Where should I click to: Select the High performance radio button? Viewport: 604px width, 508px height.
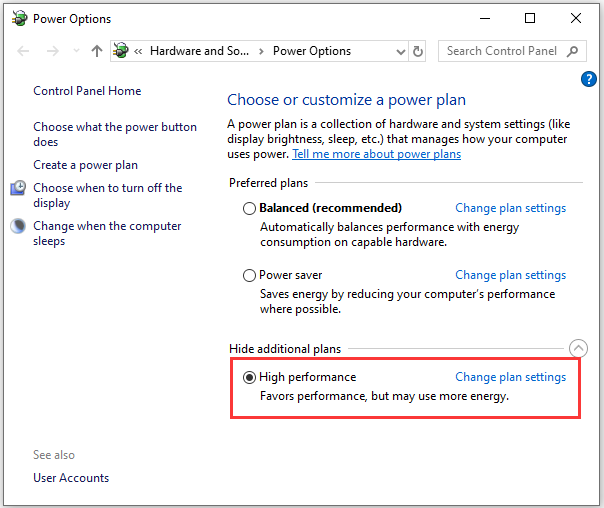point(249,377)
